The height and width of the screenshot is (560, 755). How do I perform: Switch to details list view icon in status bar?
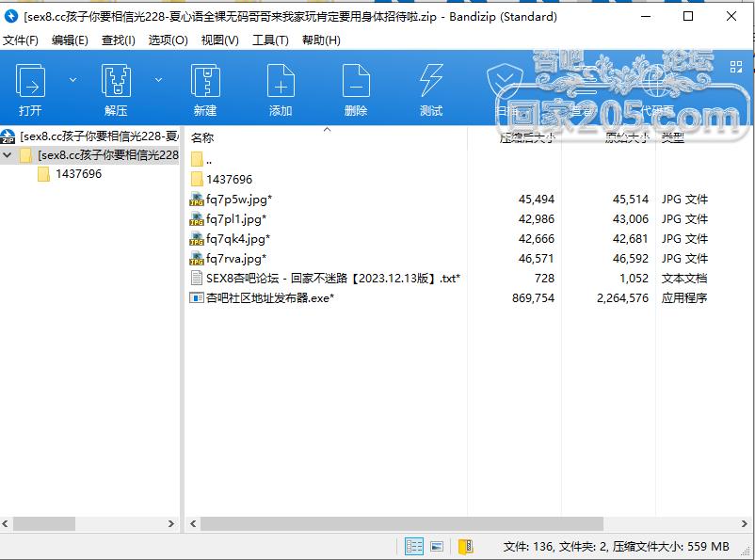point(414,546)
